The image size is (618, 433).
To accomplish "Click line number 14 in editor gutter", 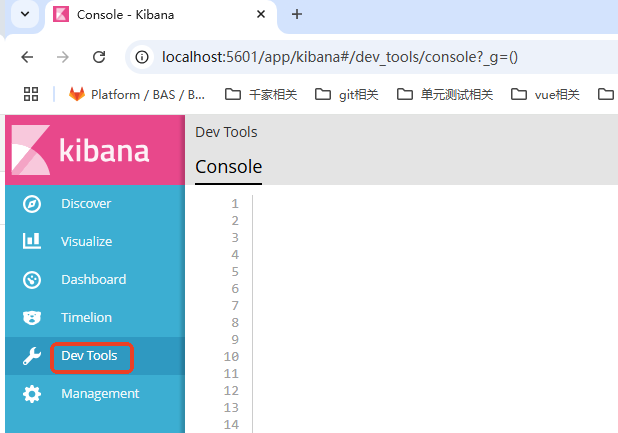I will [231, 425].
